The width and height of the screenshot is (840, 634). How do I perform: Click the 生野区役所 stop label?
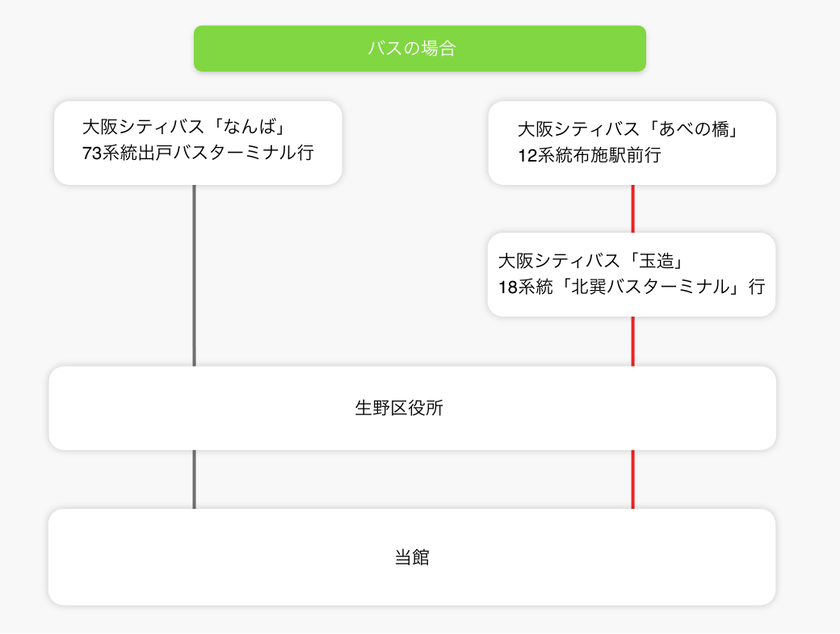coord(399,408)
